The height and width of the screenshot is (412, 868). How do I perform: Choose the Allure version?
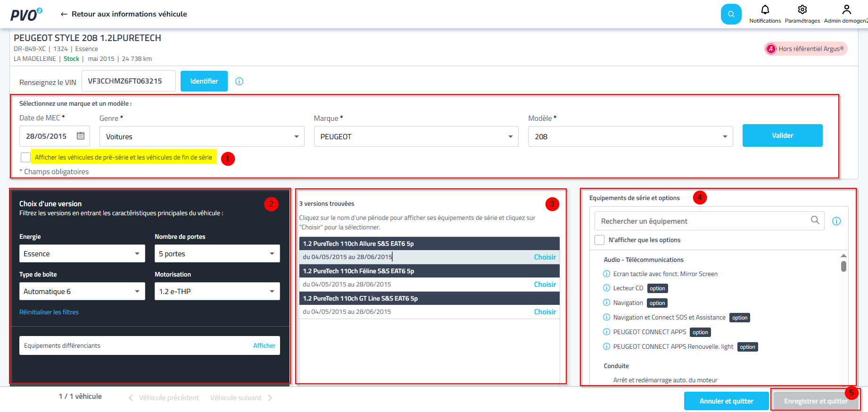545,257
